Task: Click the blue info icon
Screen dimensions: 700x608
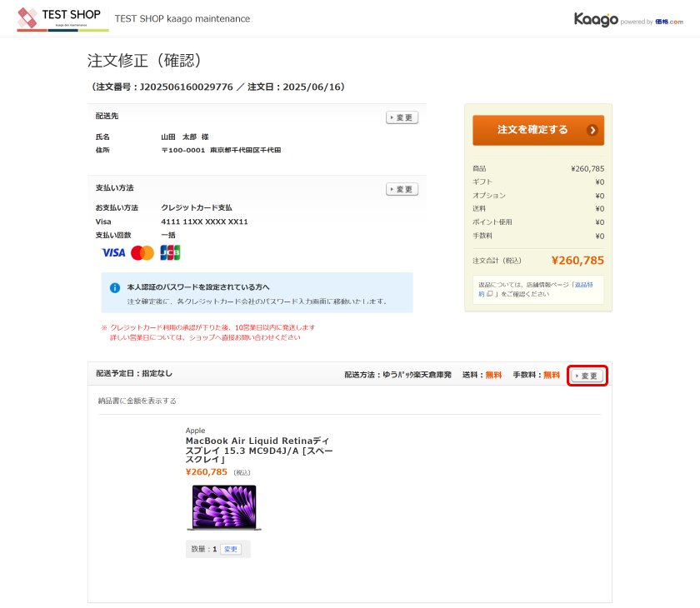Action: 115,287
